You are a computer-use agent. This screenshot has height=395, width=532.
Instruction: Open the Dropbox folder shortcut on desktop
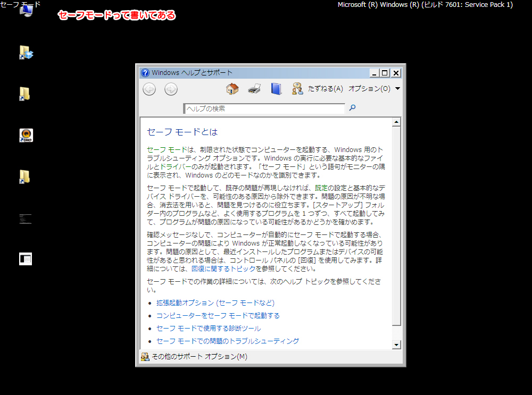[x=26, y=53]
